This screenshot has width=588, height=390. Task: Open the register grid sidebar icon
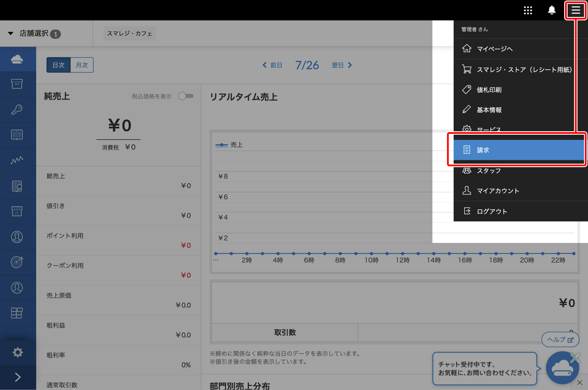click(x=17, y=313)
